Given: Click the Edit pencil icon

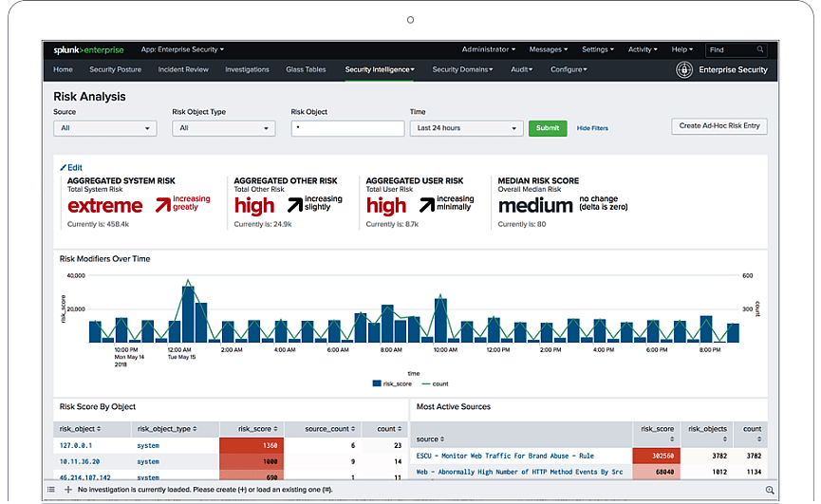Looking at the screenshot, I should point(63,167).
